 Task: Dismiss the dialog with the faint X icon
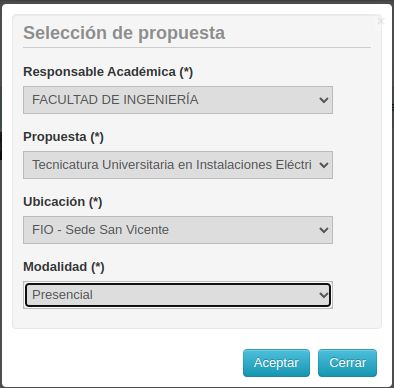pyautogui.click(x=381, y=21)
